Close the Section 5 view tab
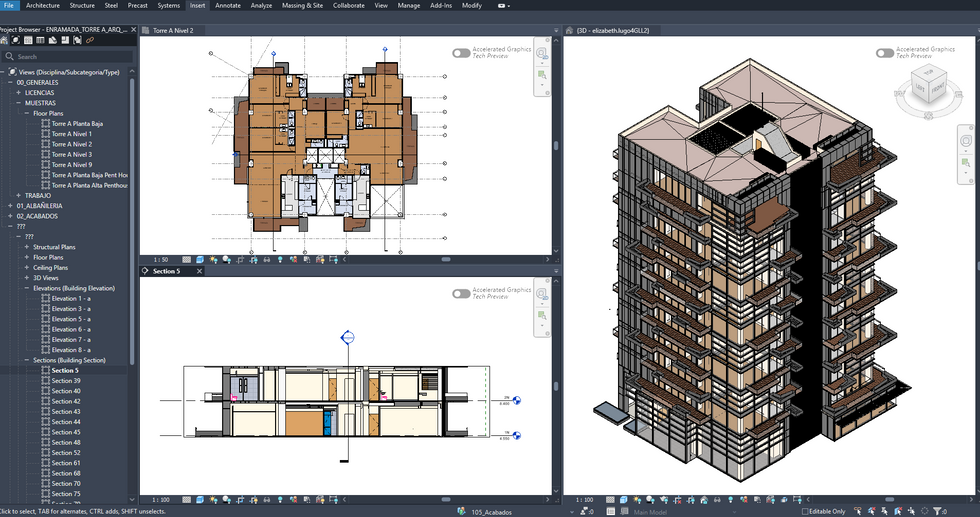The height and width of the screenshot is (517, 980). [x=200, y=271]
